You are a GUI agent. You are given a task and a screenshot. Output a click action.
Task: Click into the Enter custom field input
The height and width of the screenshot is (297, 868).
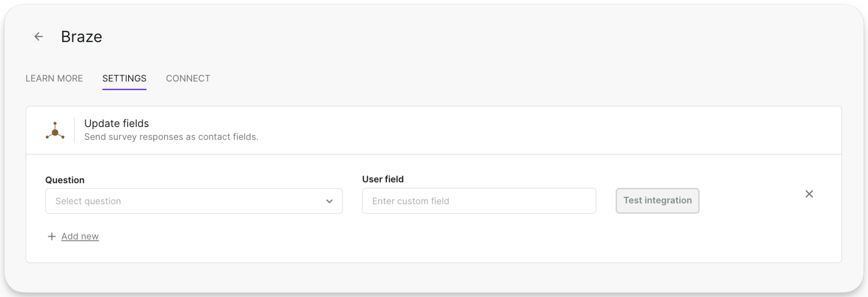pyautogui.click(x=479, y=201)
